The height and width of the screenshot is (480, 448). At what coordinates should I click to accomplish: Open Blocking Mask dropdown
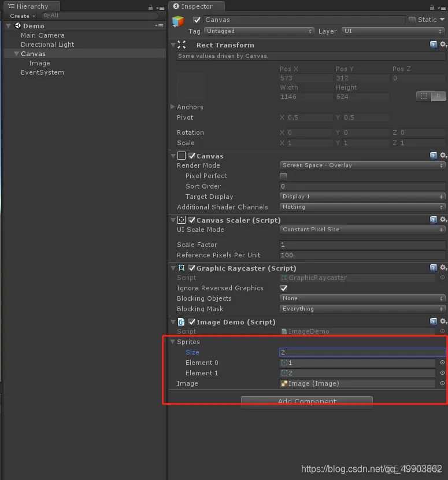click(362, 309)
